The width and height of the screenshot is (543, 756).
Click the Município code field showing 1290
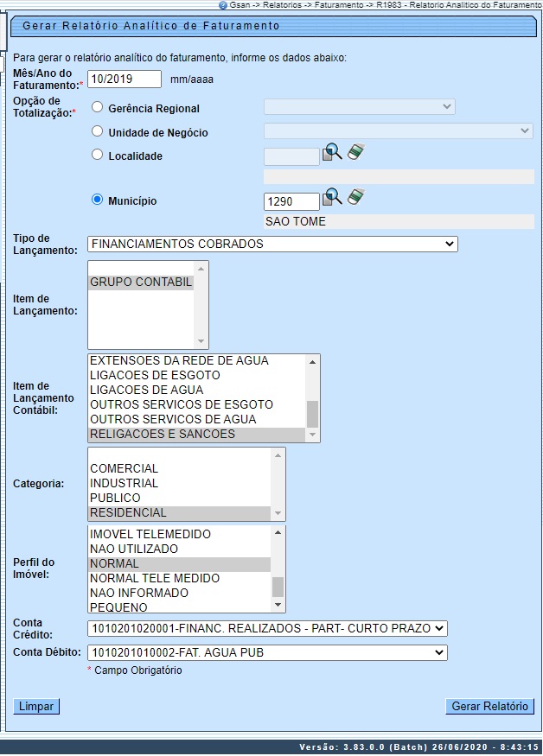click(291, 201)
